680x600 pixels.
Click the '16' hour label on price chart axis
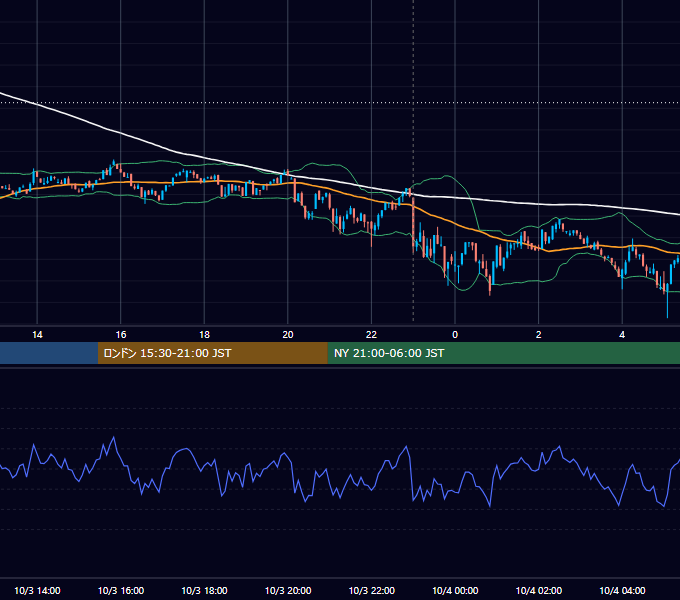tap(121, 335)
